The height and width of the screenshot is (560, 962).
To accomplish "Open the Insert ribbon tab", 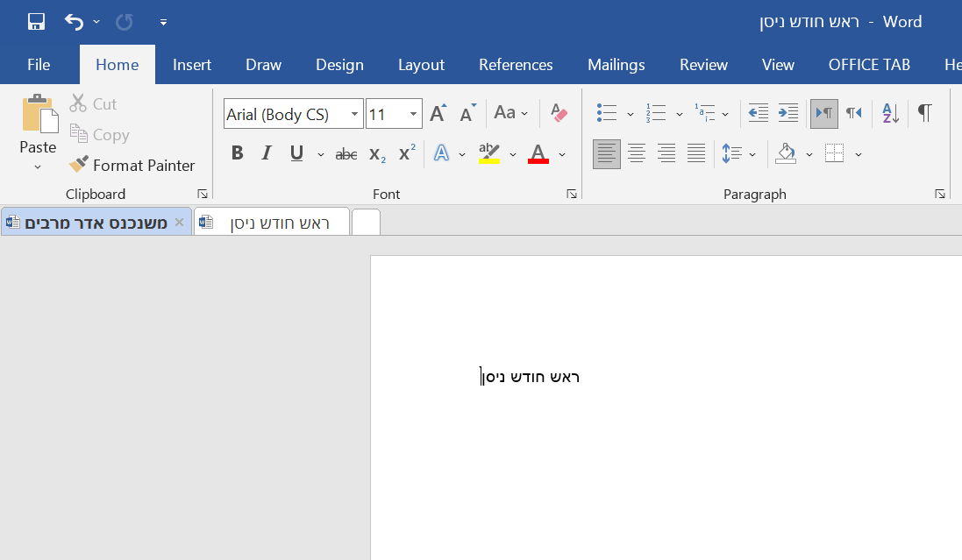I will tap(192, 65).
